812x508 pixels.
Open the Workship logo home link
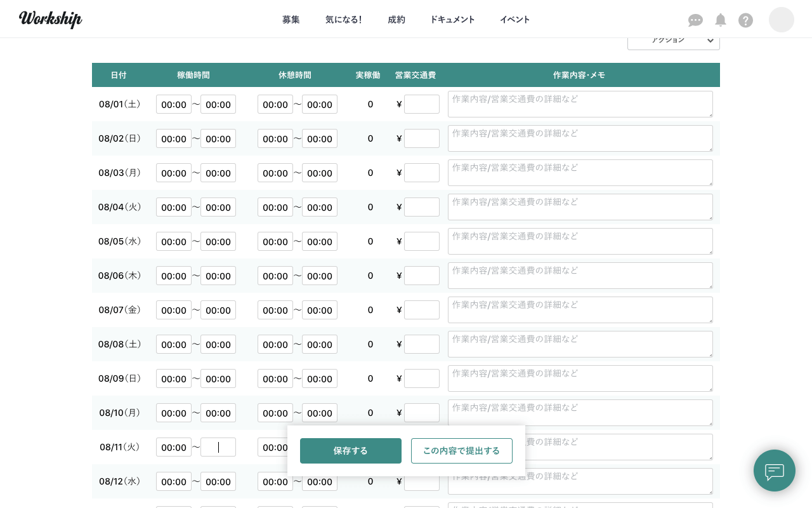point(51,19)
